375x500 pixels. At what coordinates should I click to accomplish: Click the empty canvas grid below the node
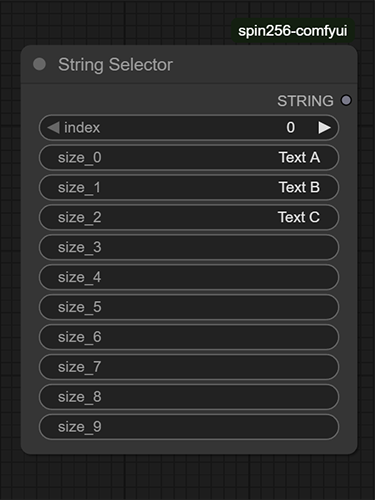[x=189, y=477]
